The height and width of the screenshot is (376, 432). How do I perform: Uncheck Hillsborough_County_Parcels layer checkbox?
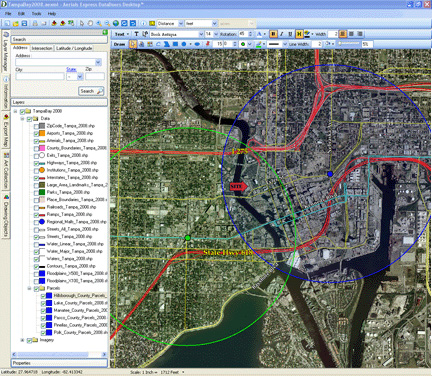pyautogui.click(x=43, y=296)
